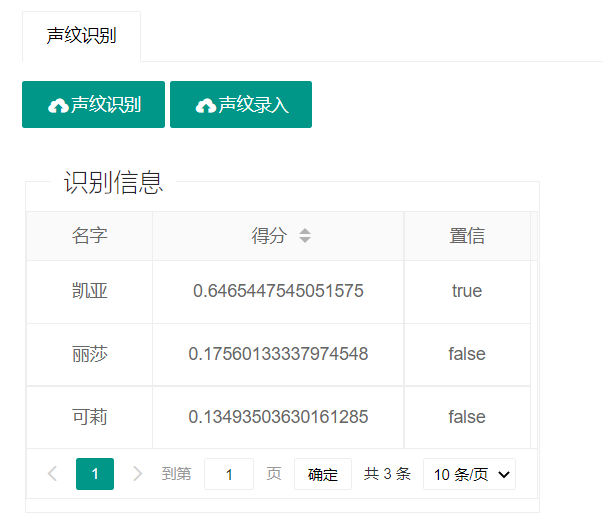Screen dimensions: 603x520
Task: Go to previous page with left chevron
Action: coord(53,474)
